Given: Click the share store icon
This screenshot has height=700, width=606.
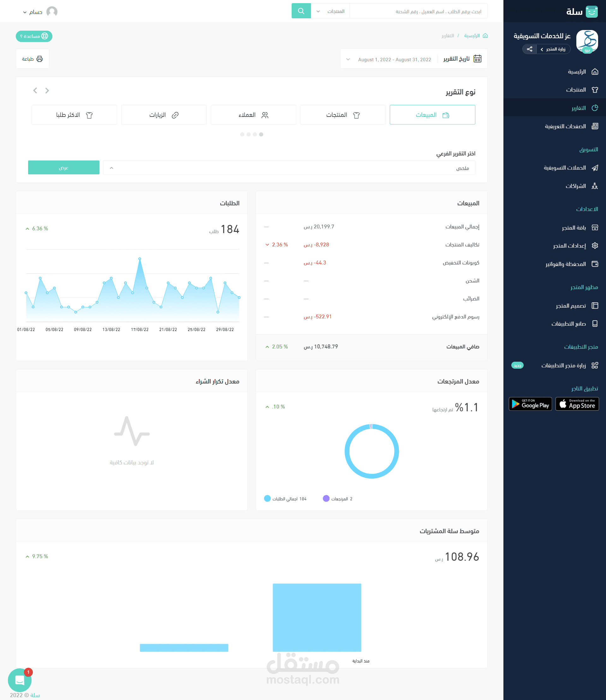Looking at the screenshot, I should (x=530, y=49).
